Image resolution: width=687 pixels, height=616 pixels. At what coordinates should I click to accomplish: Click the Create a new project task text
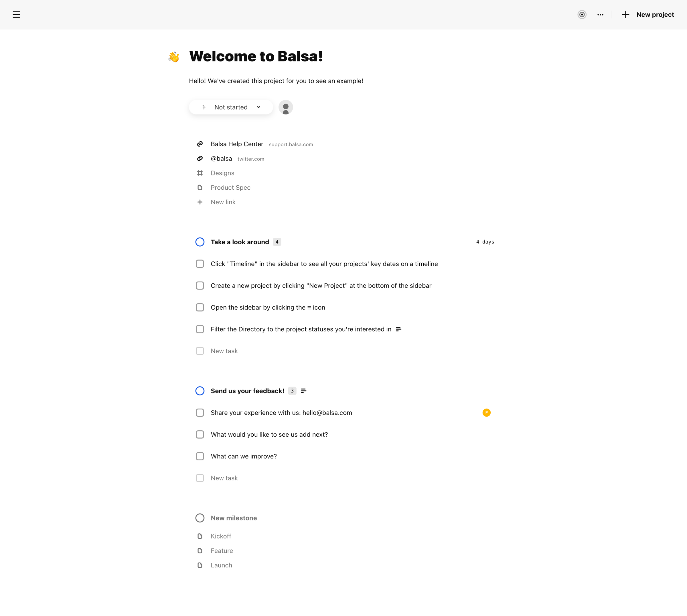click(321, 286)
